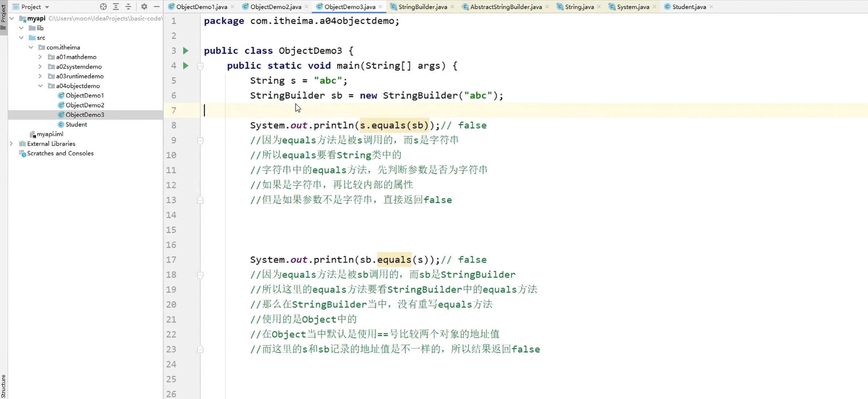Screen dimensions: 868x399
Task: Toggle fold marker on main method at line 4
Action: pyautogui.click(x=200, y=66)
